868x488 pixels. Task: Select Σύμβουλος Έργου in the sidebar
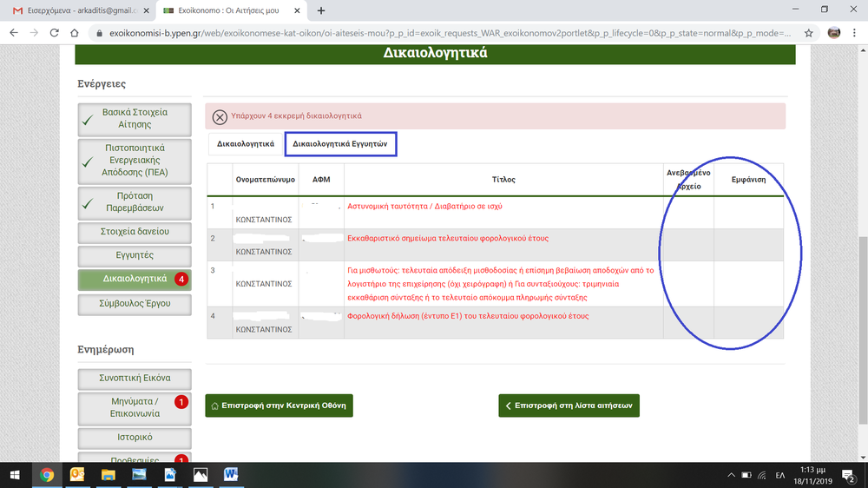(135, 303)
